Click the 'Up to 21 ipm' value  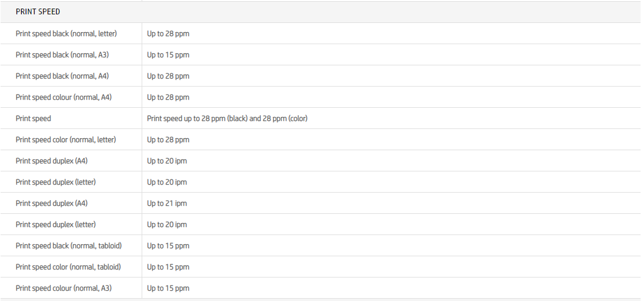[x=167, y=204]
